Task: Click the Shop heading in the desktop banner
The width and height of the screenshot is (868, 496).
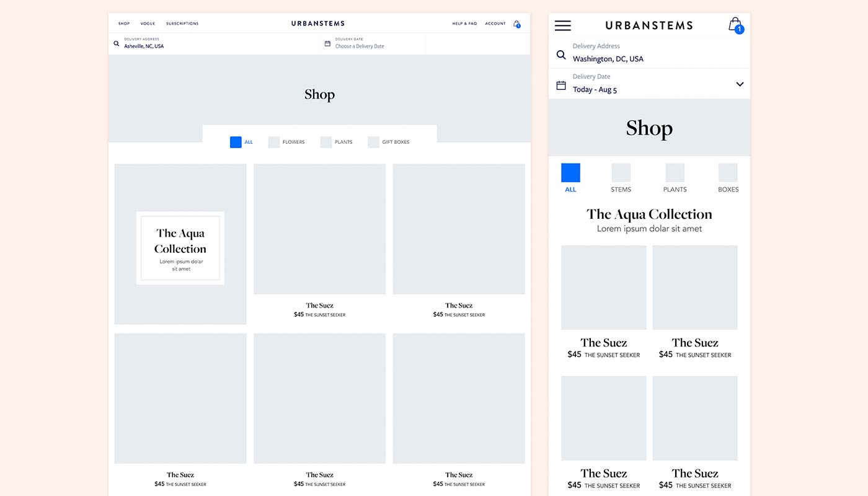Action: coord(319,95)
